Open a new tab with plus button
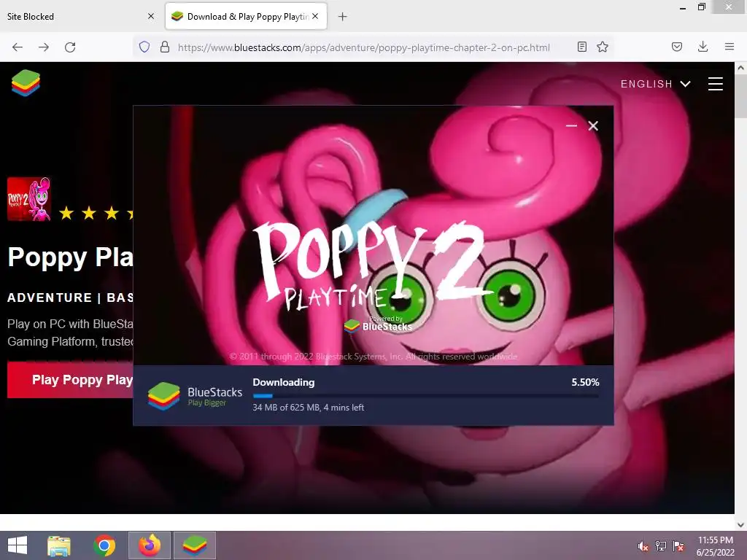This screenshot has height=560, width=747. [343, 17]
